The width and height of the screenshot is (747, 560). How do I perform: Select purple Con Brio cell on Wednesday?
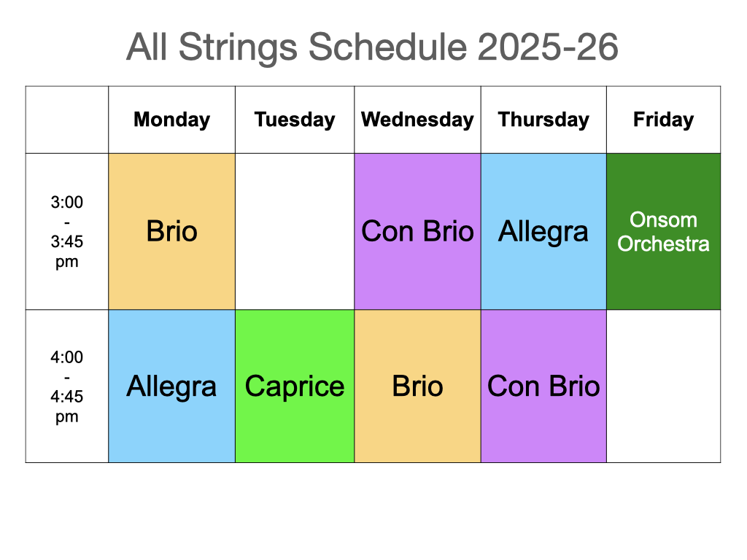[x=417, y=231]
